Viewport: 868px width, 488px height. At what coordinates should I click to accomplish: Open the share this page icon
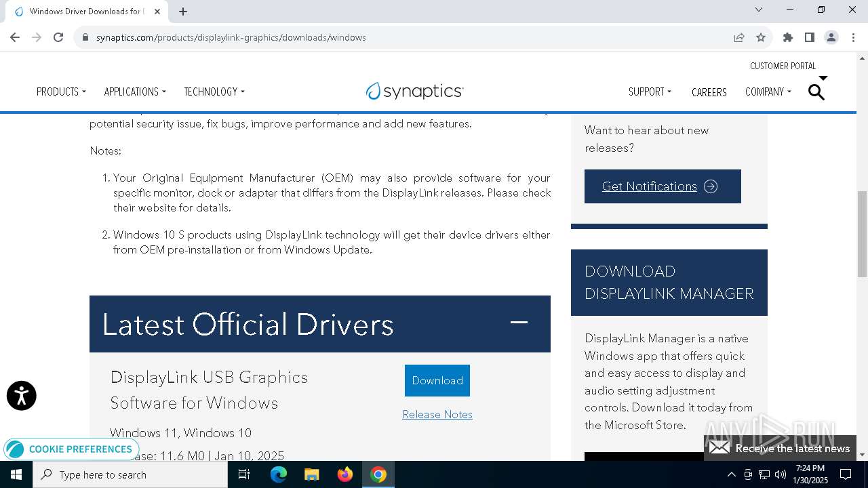coord(739,37)
